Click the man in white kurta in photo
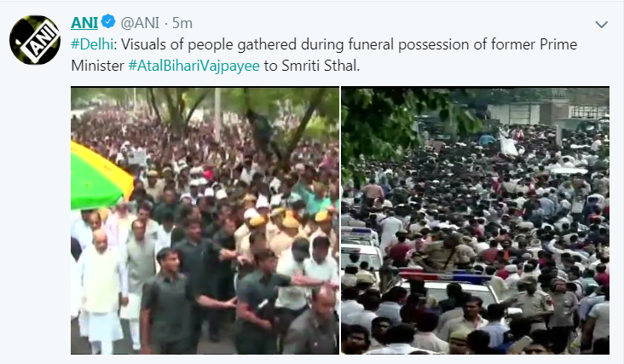This screenshot has height=364, width=624. click(x=101, y=291)
